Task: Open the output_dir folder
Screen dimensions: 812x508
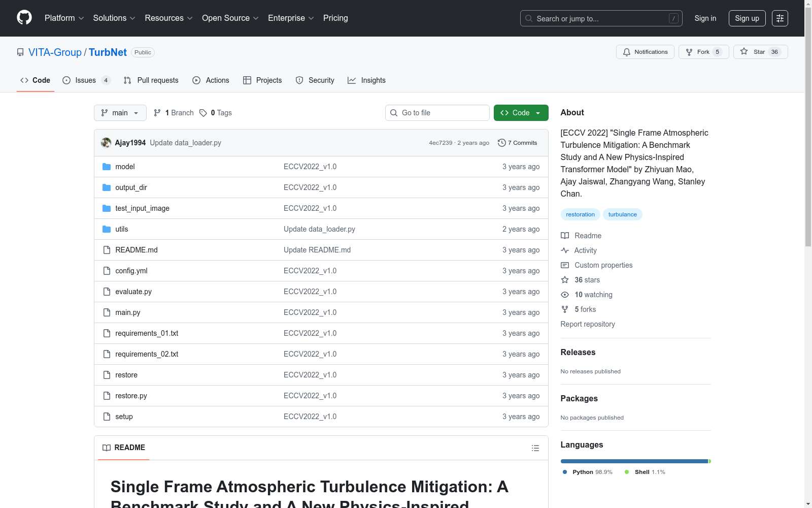Action: click(131, 187)
